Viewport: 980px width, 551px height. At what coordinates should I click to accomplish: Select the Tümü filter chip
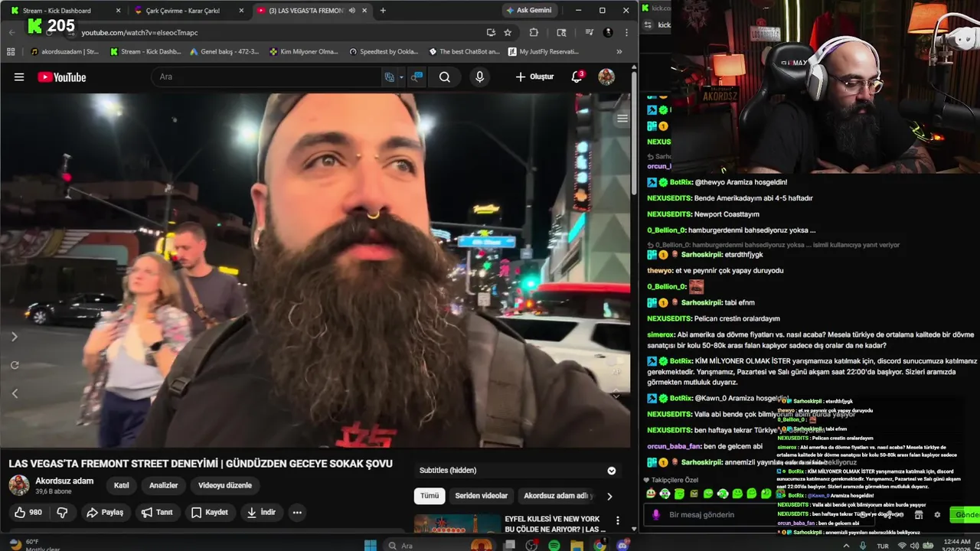click(430, 496)
